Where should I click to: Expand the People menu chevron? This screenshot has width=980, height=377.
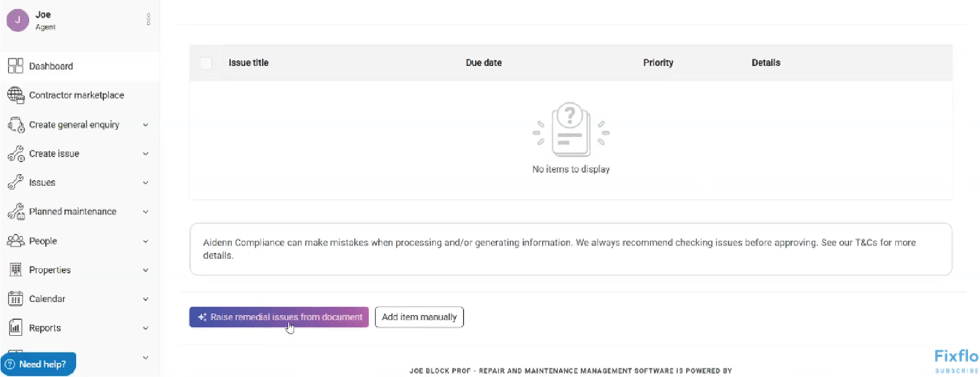(146, 241)
